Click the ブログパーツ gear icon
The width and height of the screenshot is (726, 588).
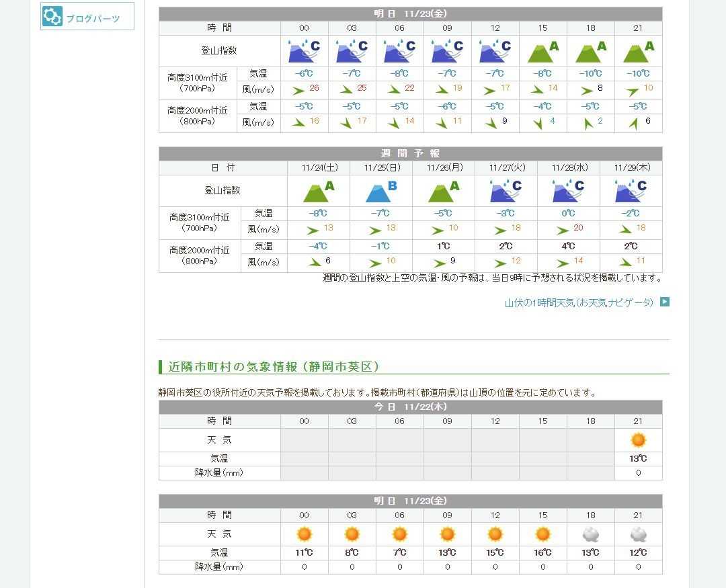click(x=52, y=17)
